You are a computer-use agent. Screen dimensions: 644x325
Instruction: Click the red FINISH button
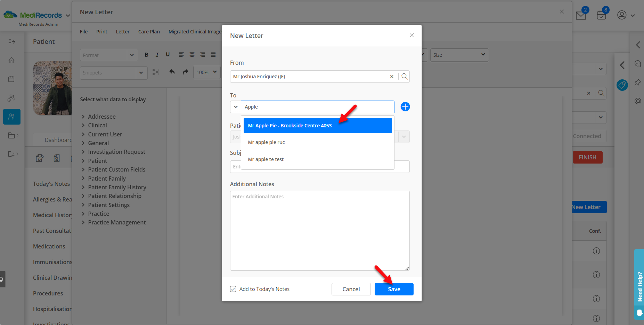[x=587, y=157]
